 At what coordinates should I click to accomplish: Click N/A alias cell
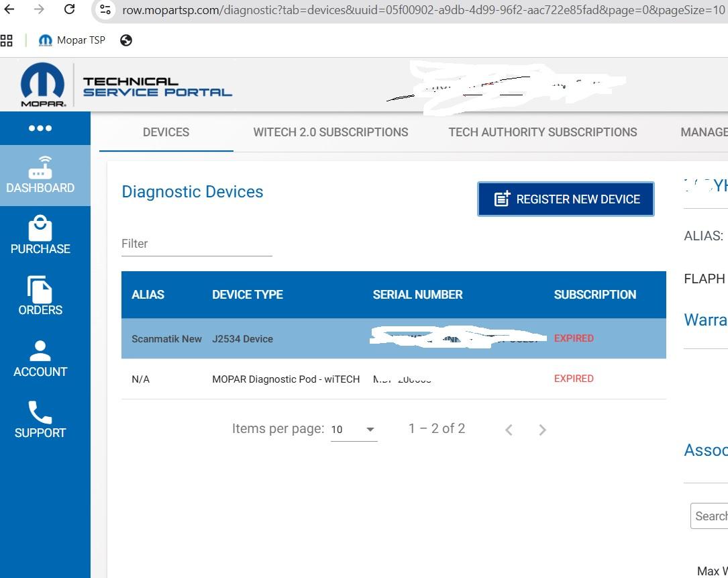140,379
